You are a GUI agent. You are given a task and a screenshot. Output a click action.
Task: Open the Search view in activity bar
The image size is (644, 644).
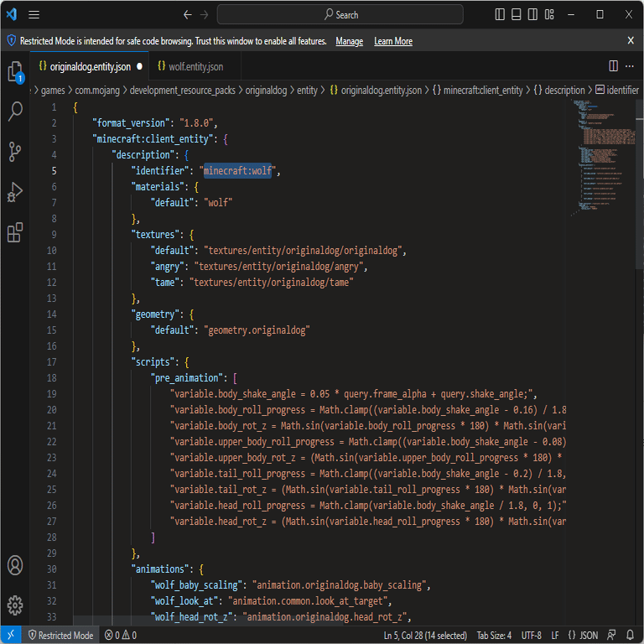click(15, 111)
